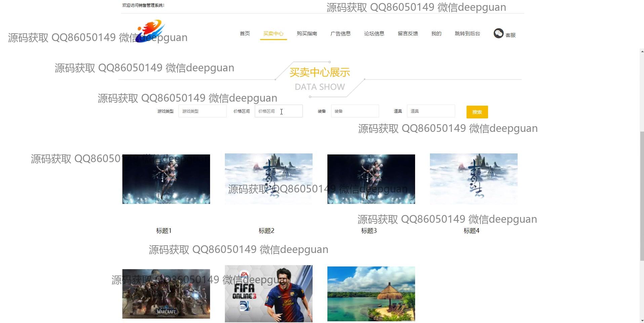Viewport: 644px width, 323px height.
Task: Click the page vertical scrollbar
Action: [642, 195]
